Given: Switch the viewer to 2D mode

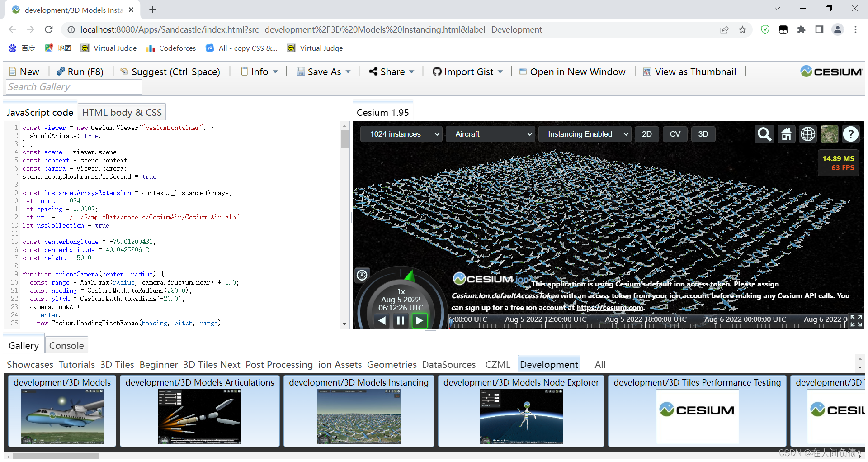Looking at the screenshot, I should click(x=646, y=134).
